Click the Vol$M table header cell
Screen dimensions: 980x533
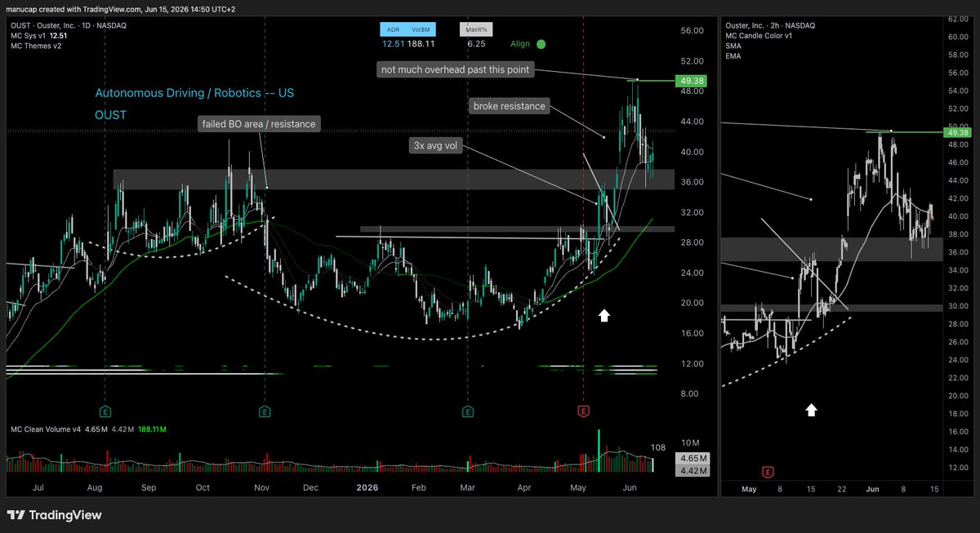[x=420, y=29]
